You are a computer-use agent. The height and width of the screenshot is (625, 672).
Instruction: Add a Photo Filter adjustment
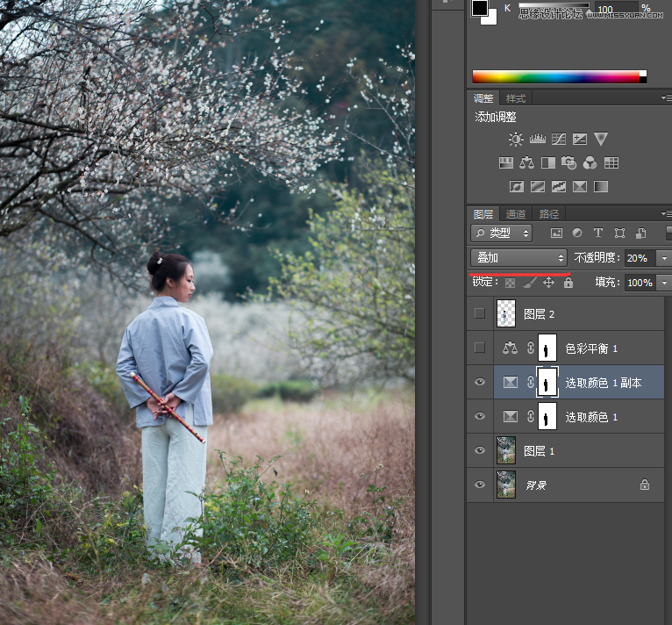(x=568, y=162)
